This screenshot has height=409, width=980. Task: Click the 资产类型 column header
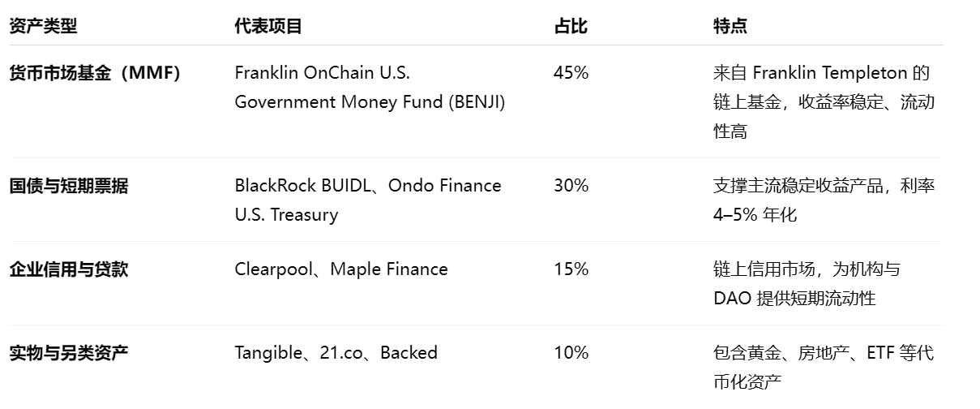[x=43, y=26]
